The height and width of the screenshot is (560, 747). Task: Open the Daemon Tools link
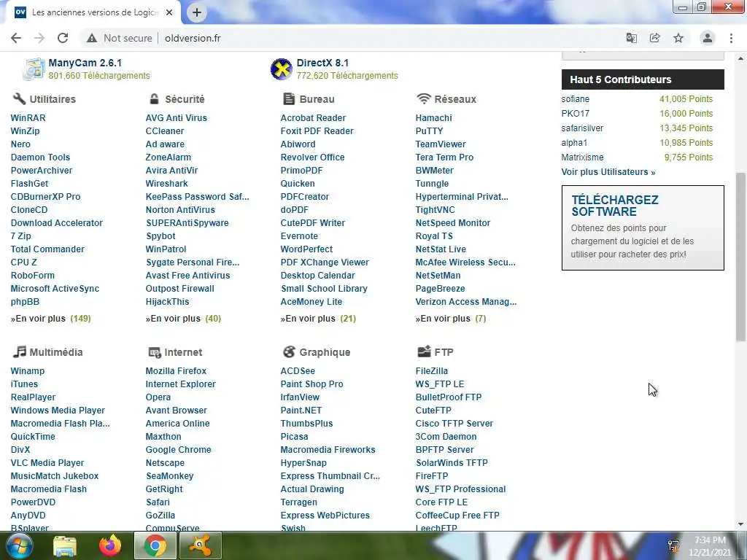(41, 157)
